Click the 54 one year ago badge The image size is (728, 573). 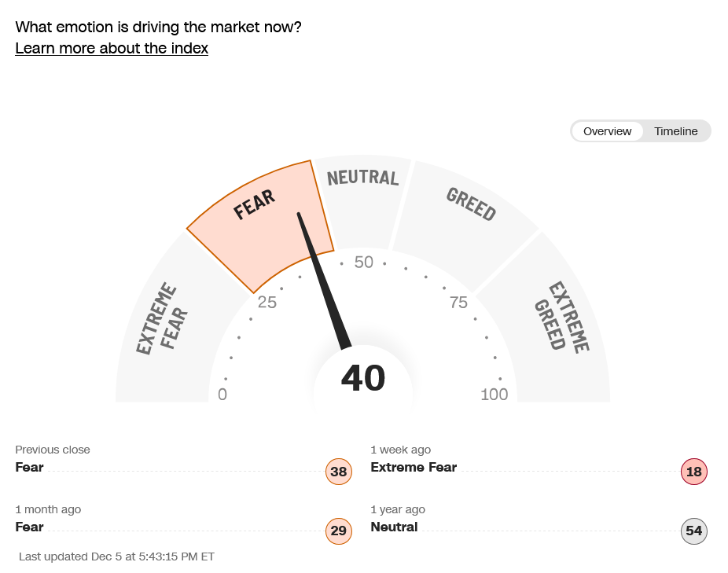[x=693, y=531]
